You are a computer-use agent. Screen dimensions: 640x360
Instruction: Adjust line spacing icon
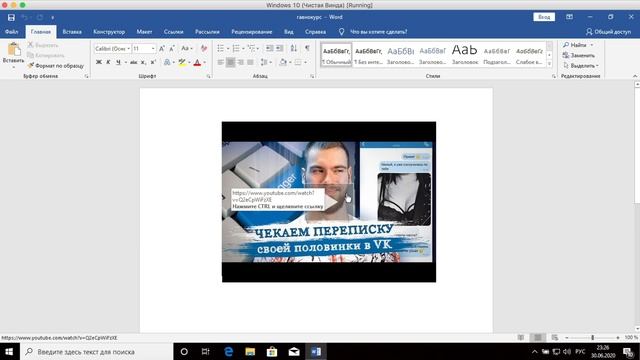(264, 62)
